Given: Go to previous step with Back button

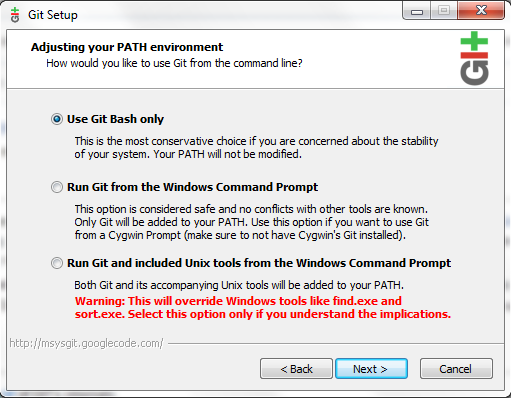Looking at the screenshot, I should point(296,369).
